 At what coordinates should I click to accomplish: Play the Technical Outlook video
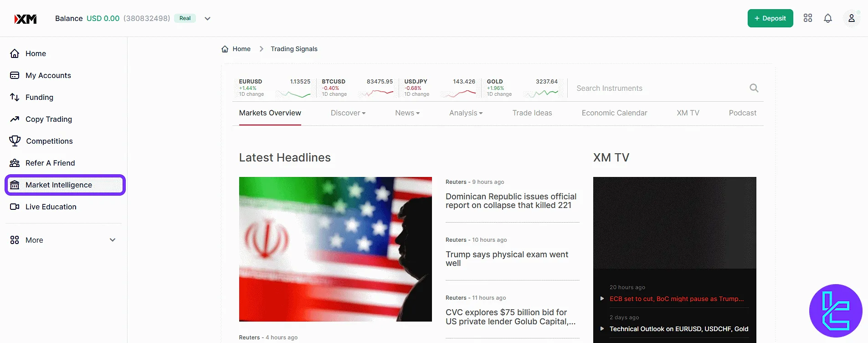click(602, 329)
